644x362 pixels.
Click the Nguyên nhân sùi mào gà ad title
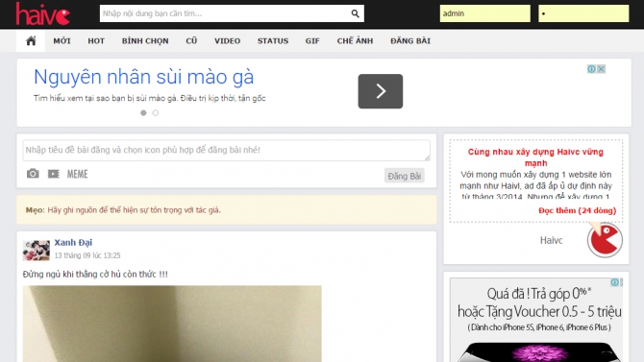point(144,77)
